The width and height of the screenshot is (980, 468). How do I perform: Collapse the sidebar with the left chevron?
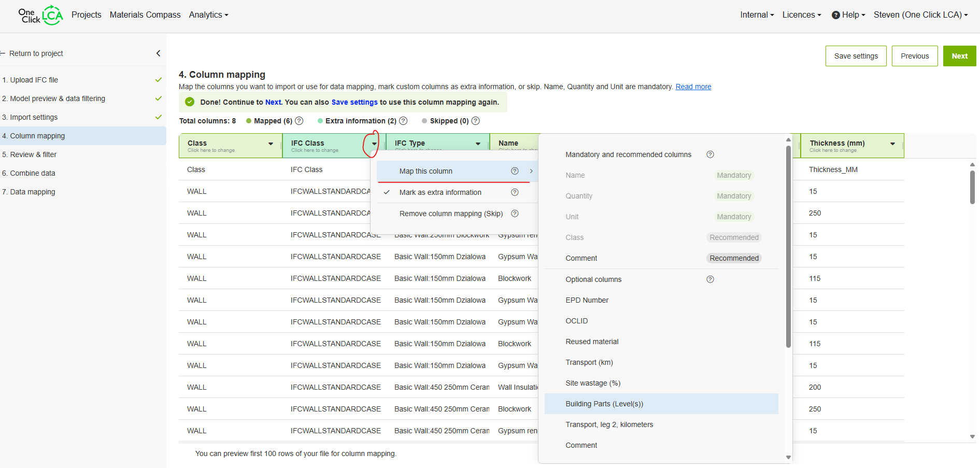[x=158, y=53]
